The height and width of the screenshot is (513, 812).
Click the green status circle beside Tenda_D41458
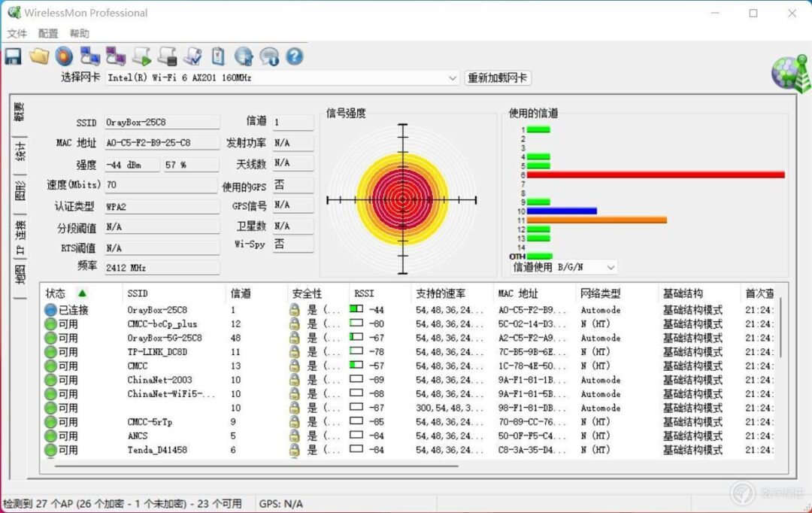point(50,450)
